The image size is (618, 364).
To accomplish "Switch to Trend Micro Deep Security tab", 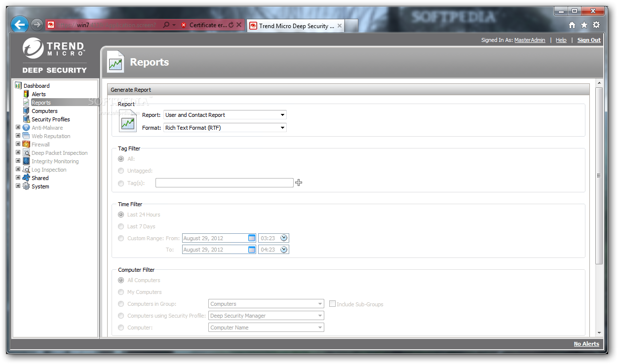I will point(296,26).
